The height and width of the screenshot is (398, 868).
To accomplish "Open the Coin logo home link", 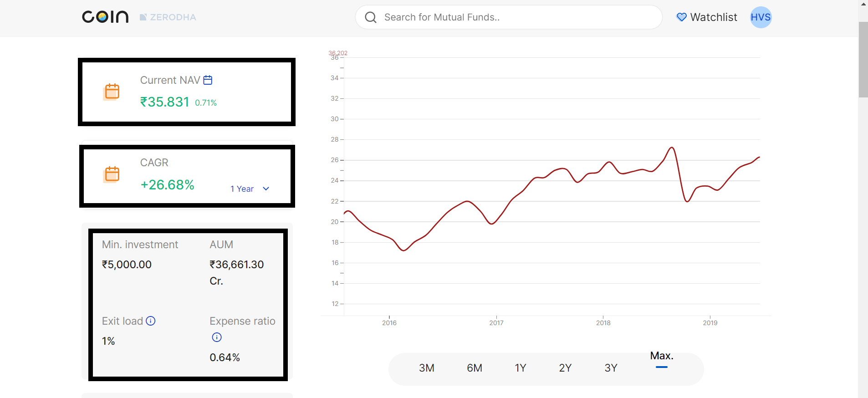I will pyautogui.click(x=105, y=17).
